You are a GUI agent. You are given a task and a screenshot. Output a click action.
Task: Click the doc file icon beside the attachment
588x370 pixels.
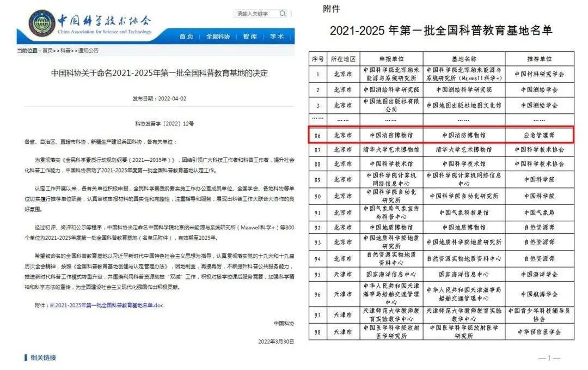click(52, 306)
